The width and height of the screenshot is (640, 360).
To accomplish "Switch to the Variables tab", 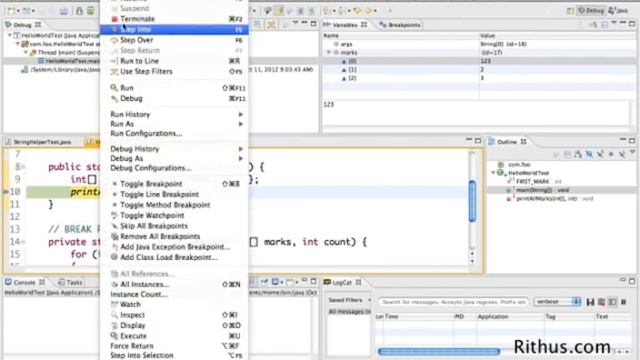I will point(345,25).
